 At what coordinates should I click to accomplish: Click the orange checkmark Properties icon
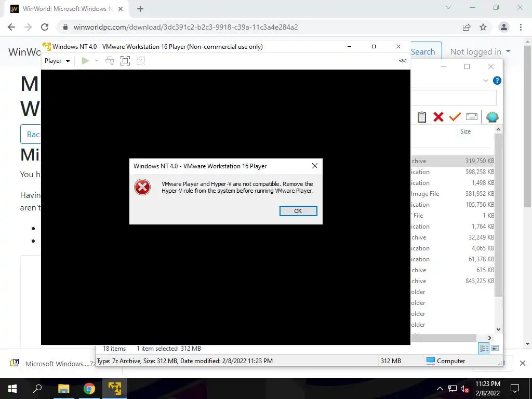[x=455, y=117]
